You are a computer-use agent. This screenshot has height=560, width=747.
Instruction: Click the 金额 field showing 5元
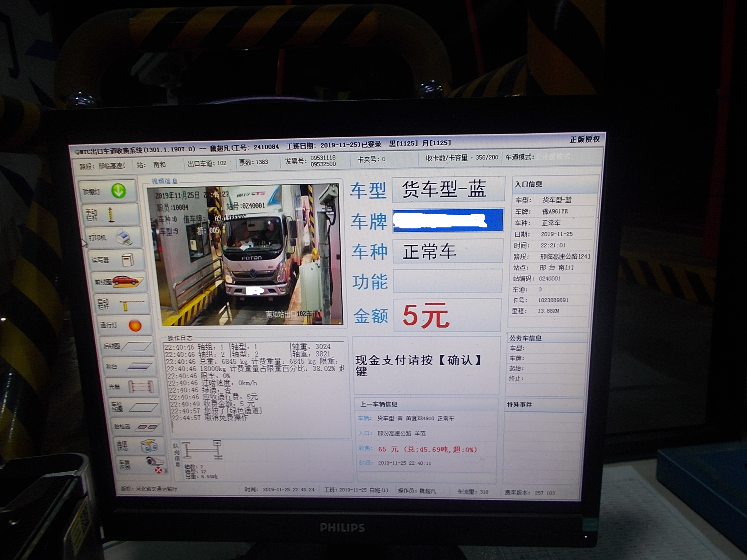(447, 315)
